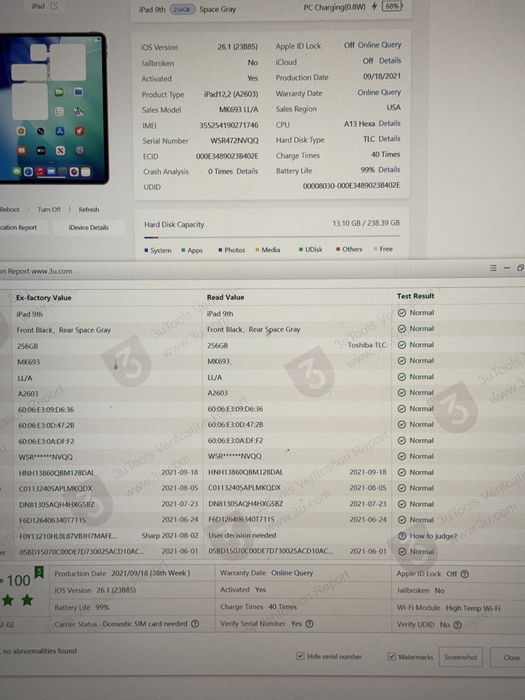Click the 256GB capacity badge
Viewport: 525px width, 700px height.
coord(182,9)
